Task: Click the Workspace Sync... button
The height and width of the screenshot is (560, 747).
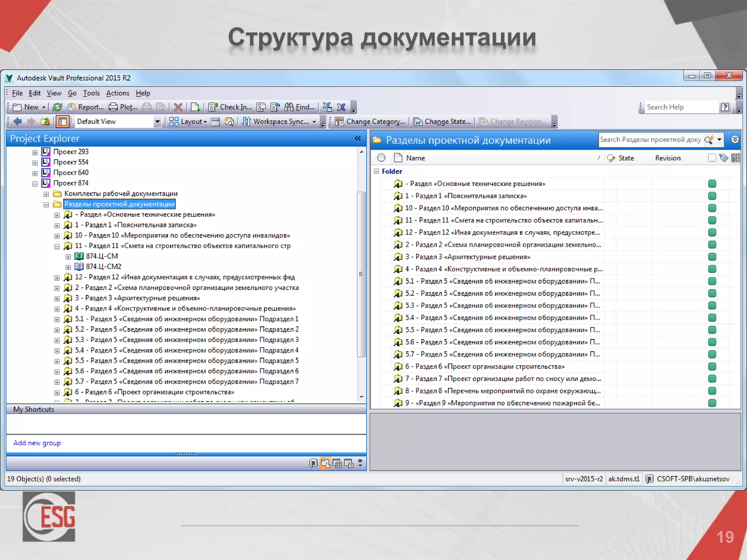Action: 280,121
